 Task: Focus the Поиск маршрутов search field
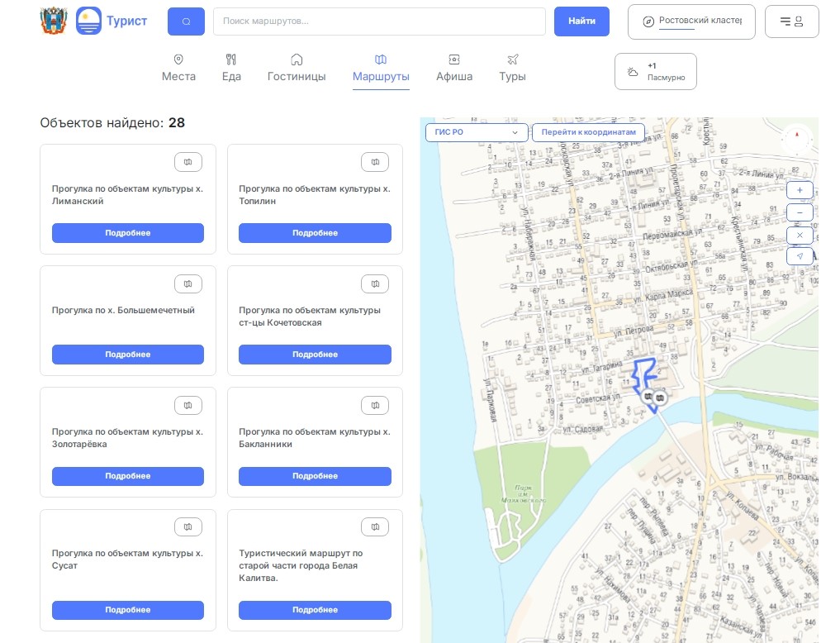(x=379, y=21)
